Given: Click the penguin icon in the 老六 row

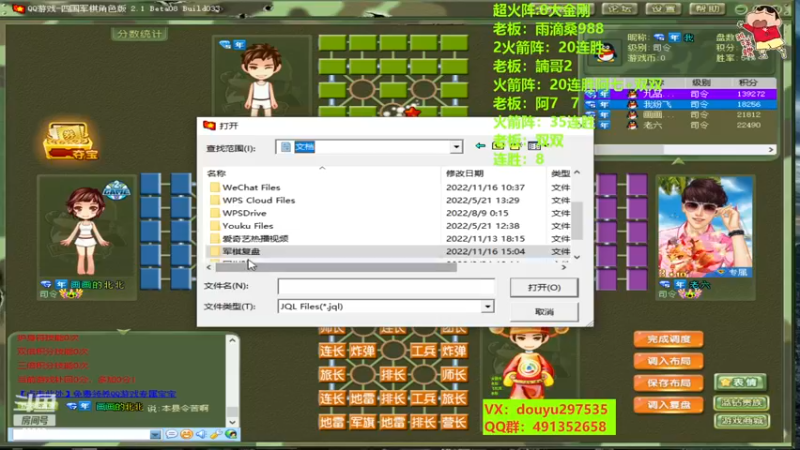Looking at the screenshot, I should (x=633, y=125).
